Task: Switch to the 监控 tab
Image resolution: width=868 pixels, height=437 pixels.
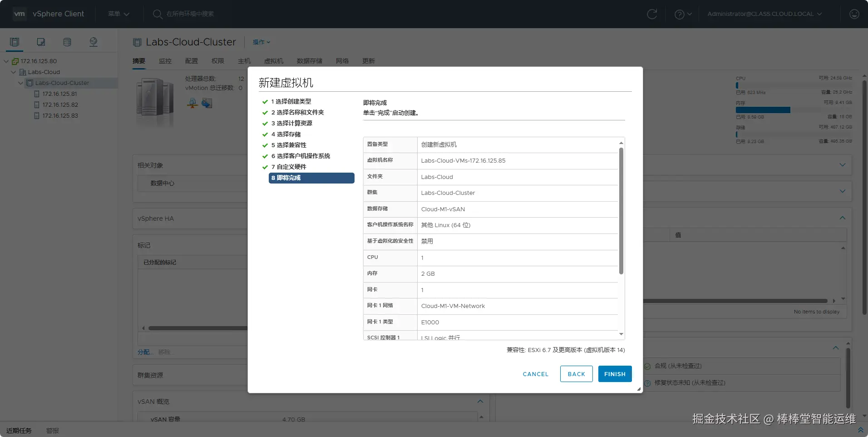Action: coord(165,61)
